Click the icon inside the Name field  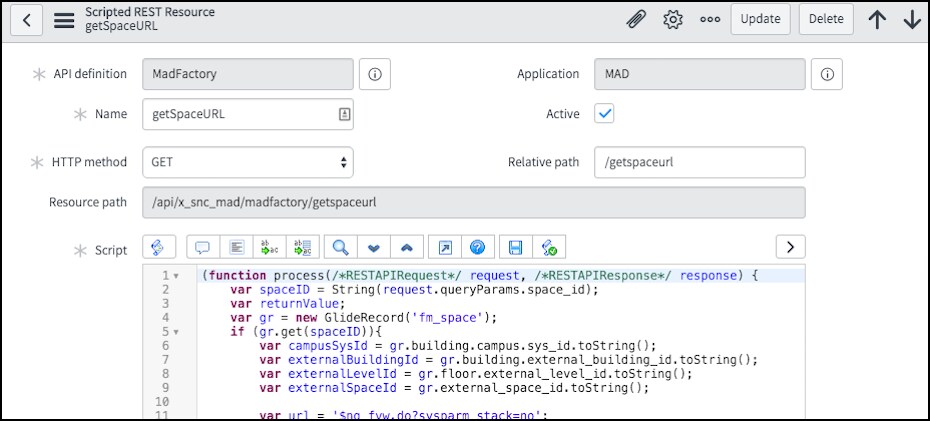(344, 114)
